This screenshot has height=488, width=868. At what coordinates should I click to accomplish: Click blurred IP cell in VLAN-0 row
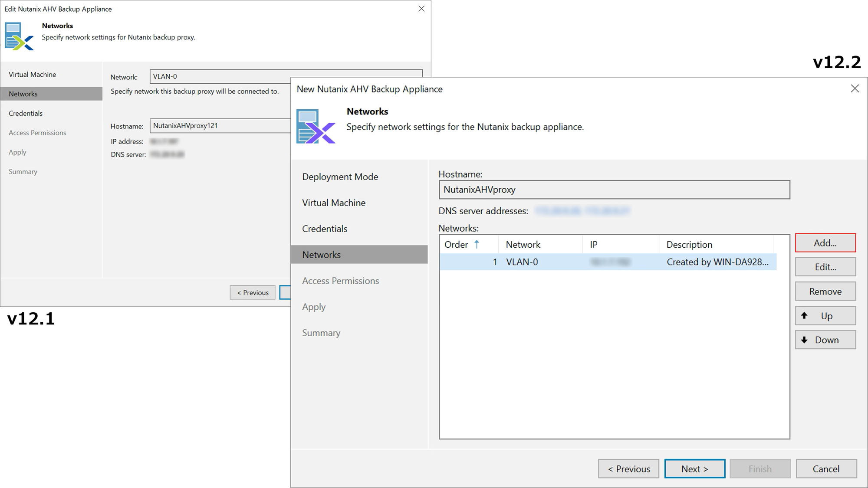(610, 262)
